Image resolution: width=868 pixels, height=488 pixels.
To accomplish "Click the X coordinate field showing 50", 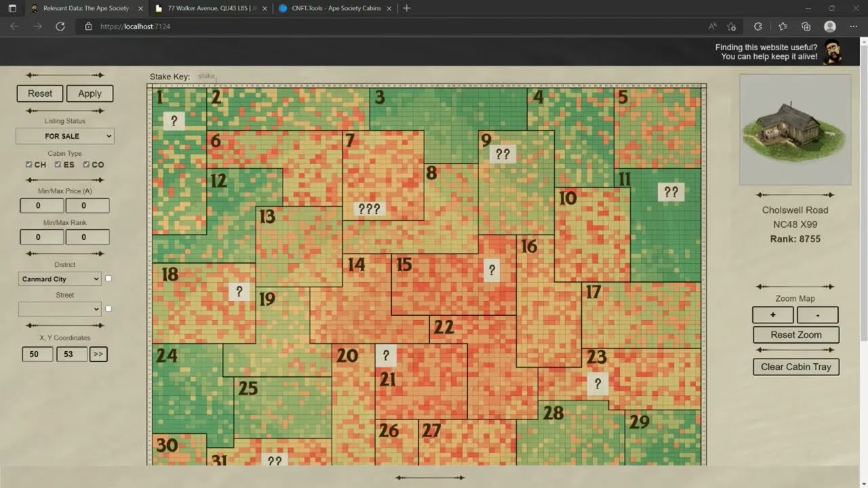I will coord(37,354).
